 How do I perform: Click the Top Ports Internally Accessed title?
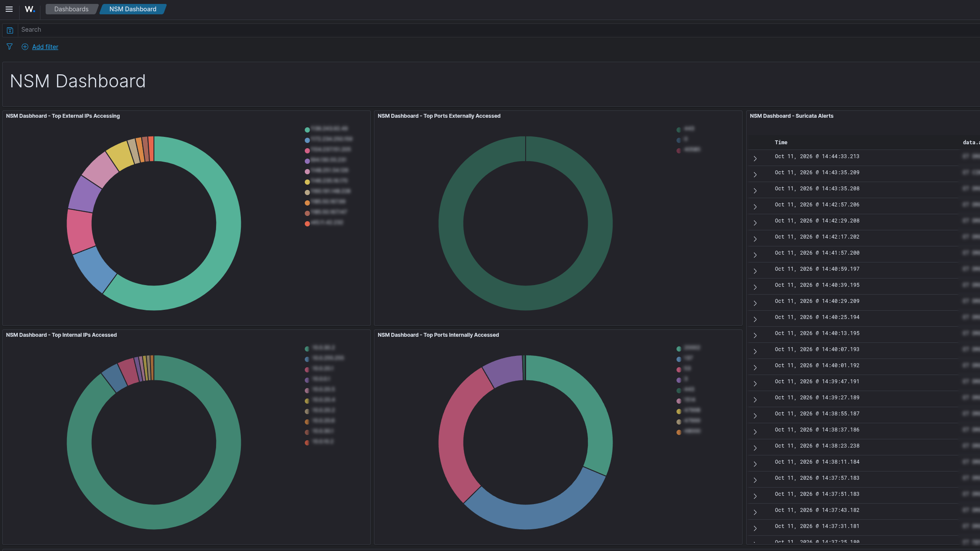click(438, 335)
